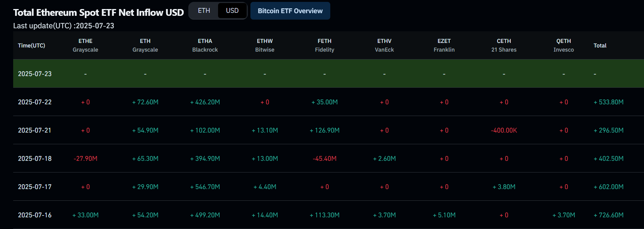The width and height of the screenshot is (644, 229).
Task: Select the FETH Fidelity column header
Action: tap(325, 45)
